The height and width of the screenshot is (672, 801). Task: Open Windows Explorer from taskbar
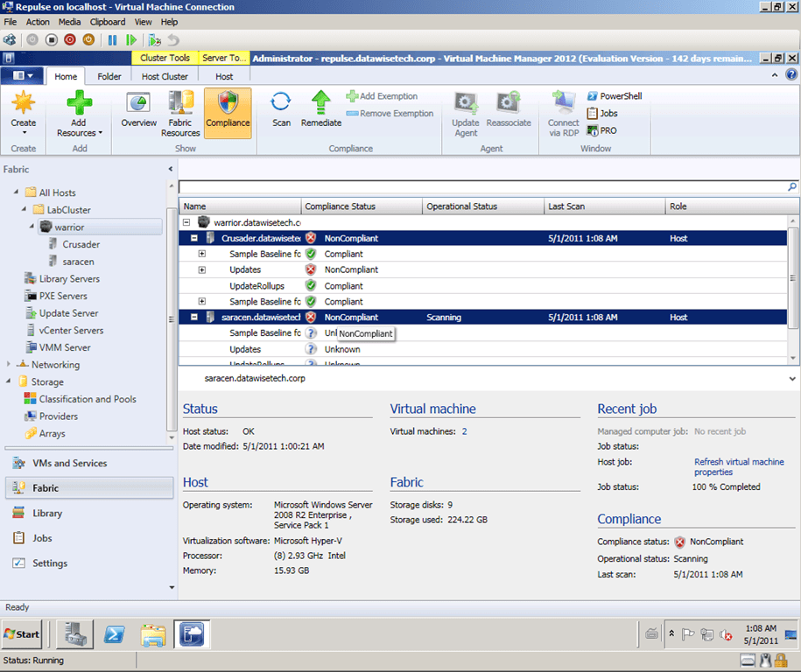point(153,634)
